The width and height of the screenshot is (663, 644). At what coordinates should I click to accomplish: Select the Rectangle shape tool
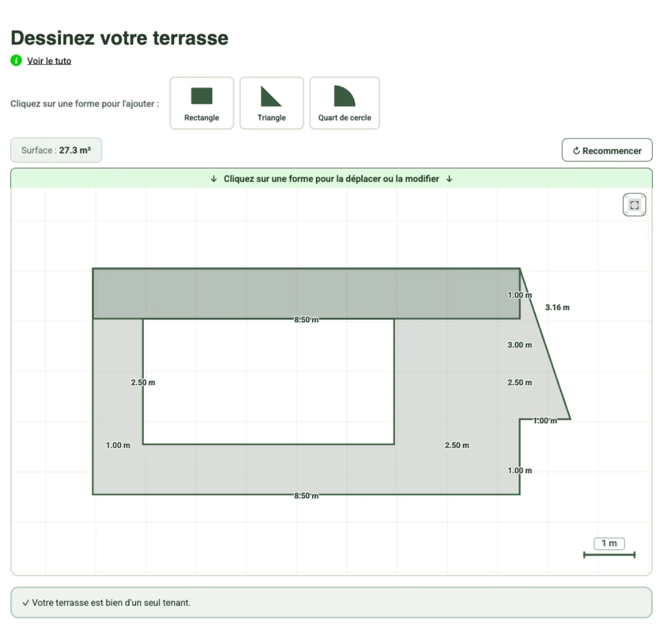(201, 103)
